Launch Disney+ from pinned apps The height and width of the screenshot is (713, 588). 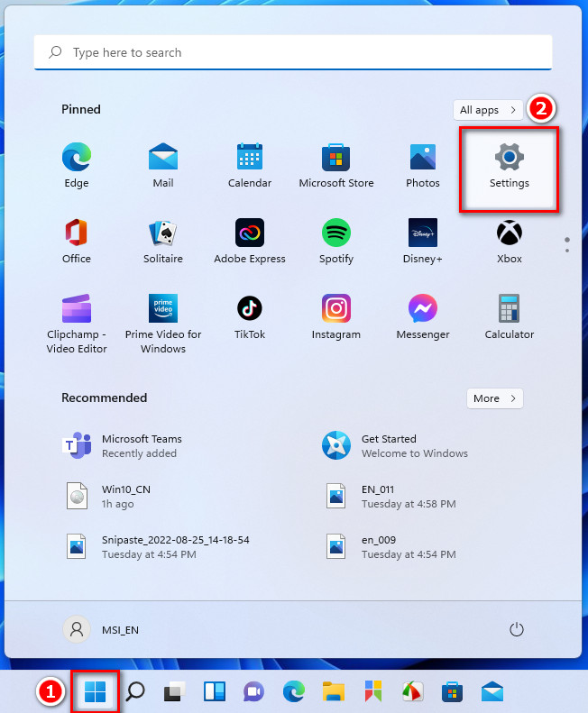click(423, 241)
